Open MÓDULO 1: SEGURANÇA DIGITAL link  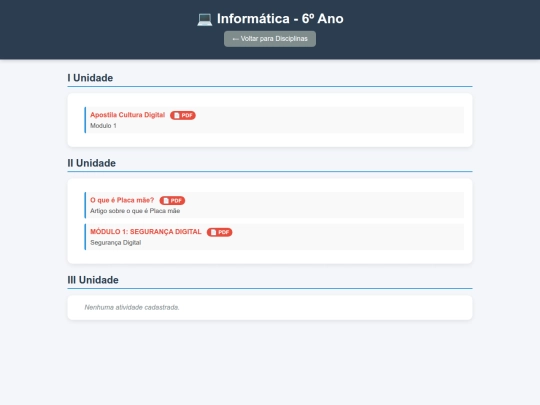click(x=146, y=232)
